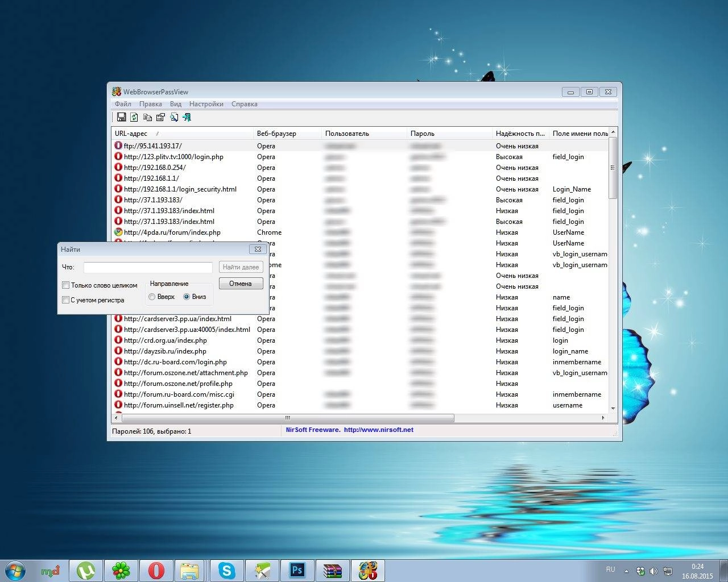This screenshot has height=582, width=728.
Task: Click the Find toolbar icon with magnifier
Action: (x=173, y=117)
